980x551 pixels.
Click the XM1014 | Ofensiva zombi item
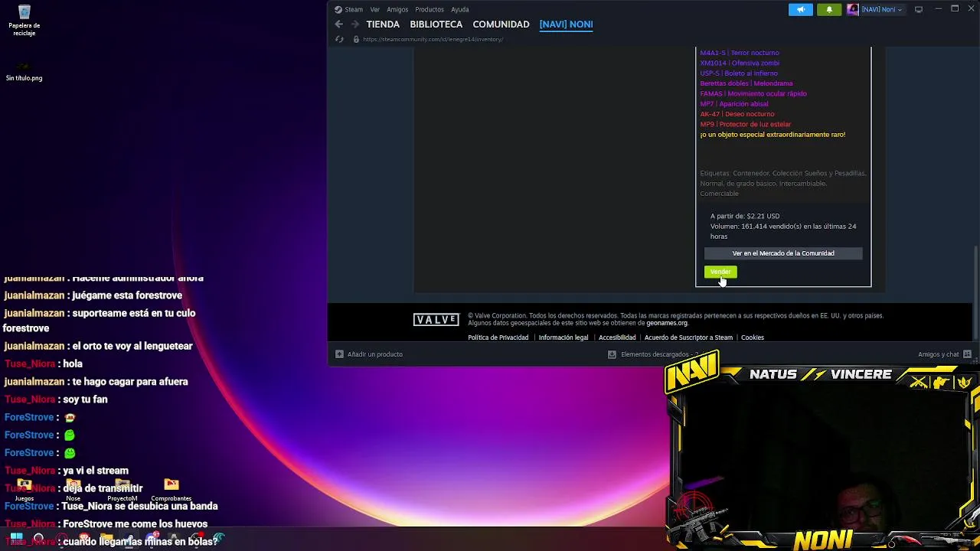tap(740, 63)
